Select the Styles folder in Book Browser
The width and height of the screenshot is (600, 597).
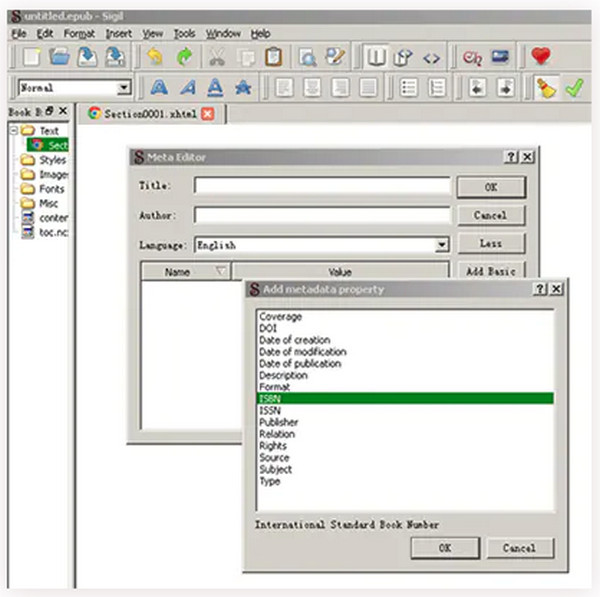pyautogui.click(x=43, y=160)
